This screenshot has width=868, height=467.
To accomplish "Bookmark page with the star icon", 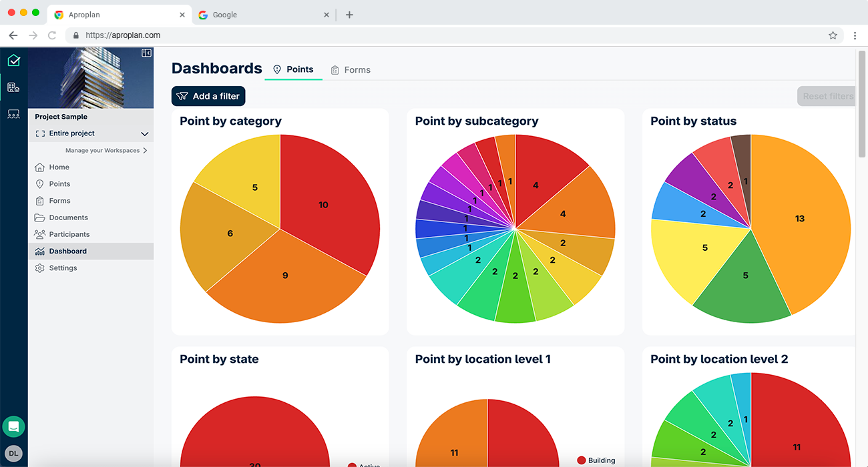I will point(833,35).
